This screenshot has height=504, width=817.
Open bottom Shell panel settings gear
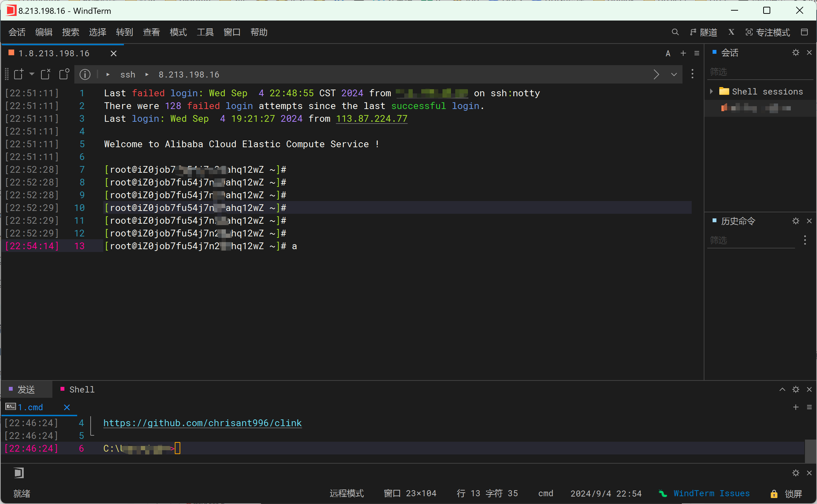click(x=796, y=389)
